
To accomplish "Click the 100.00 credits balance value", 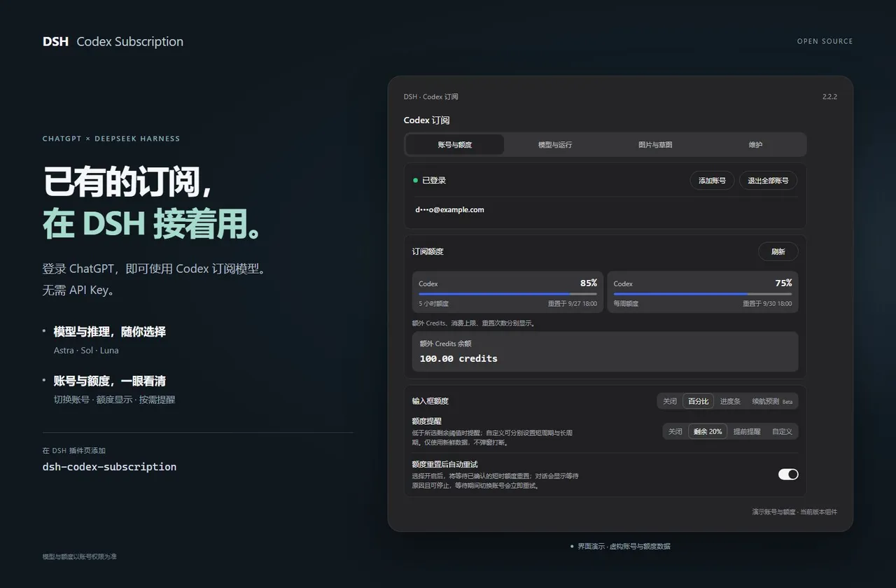I will (x=458, y=359).
